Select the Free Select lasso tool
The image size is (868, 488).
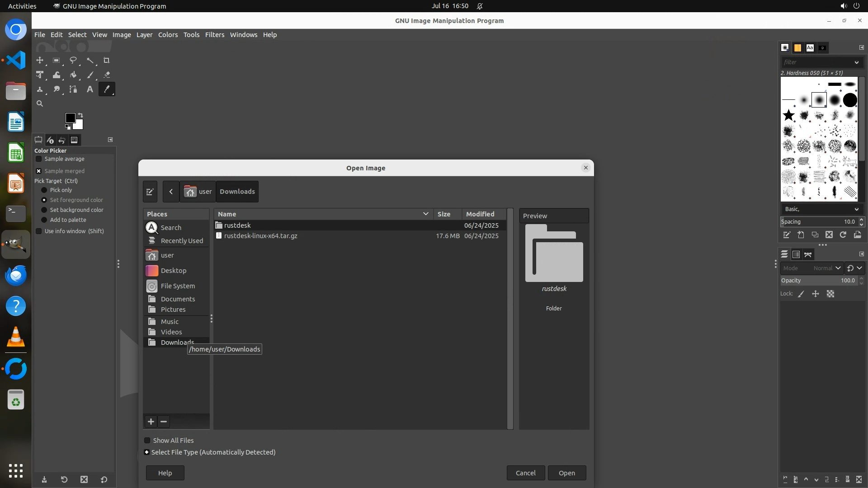tap(73, 61)
